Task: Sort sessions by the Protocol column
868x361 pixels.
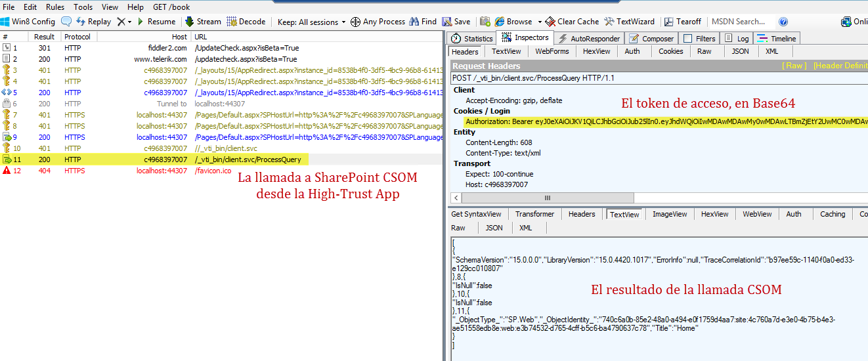Action: tap(77, 37)
